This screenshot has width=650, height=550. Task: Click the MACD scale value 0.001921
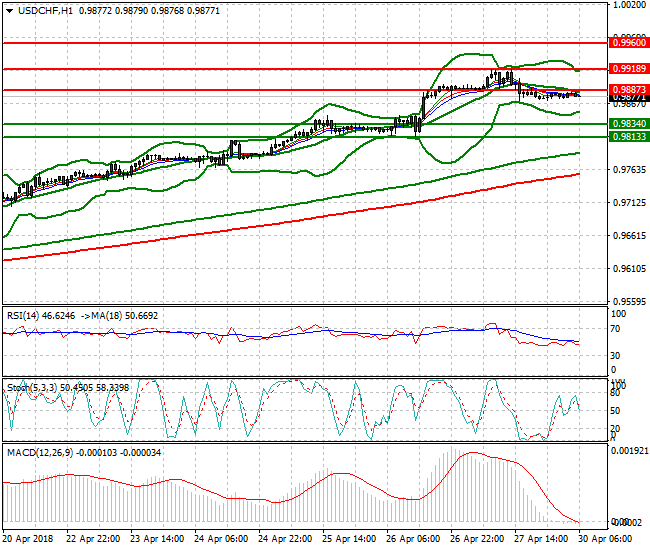[630, 451]
